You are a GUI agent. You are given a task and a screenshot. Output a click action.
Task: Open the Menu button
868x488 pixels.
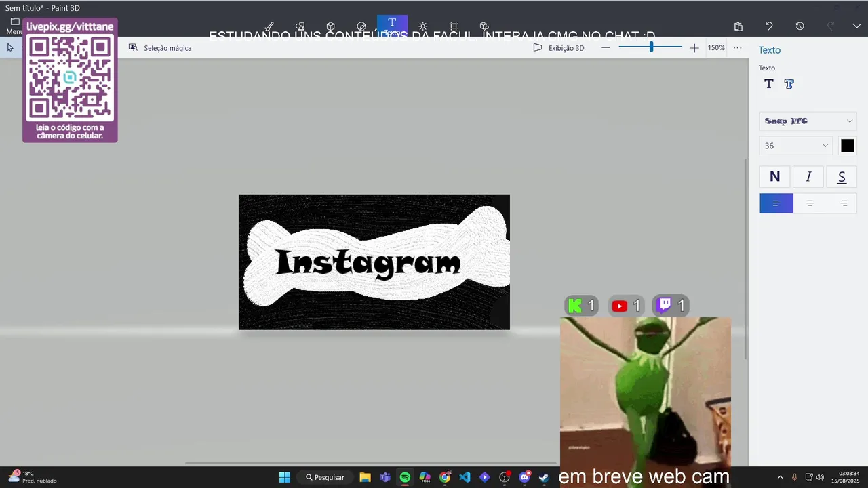click(x=14, y=26)
